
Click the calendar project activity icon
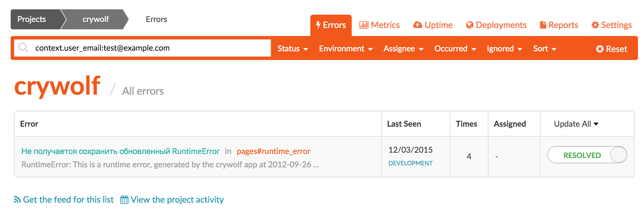124,200
